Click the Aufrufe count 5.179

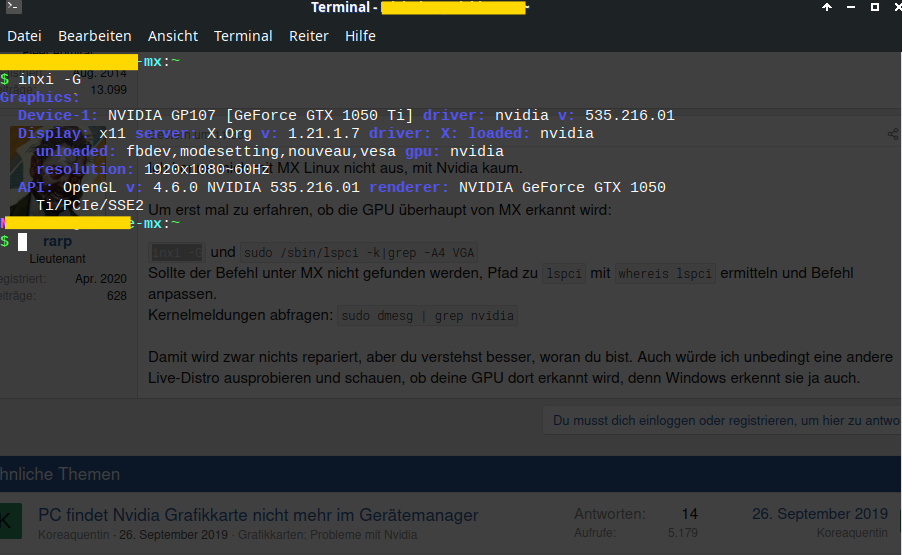pyautogui.click(x=683, y=533)
